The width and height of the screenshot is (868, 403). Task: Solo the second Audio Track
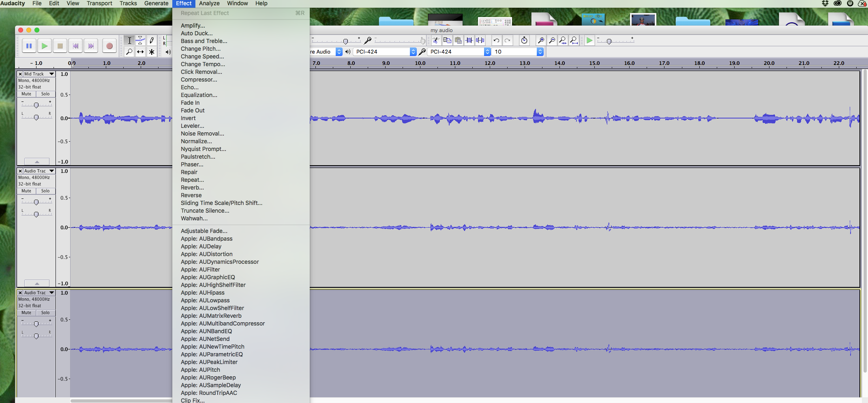45,191
